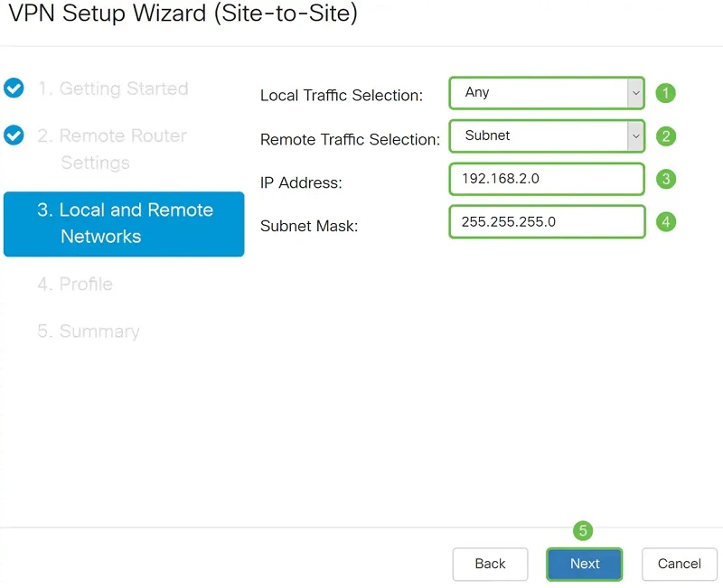
Task: Cancel the VPN setup wizard
Action: click(x=679, y=563)
